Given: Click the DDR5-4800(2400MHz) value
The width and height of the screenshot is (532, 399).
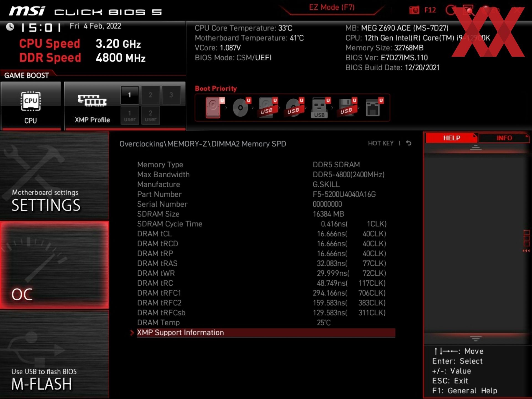Looking at the screenshot, I should coord(349,175).
